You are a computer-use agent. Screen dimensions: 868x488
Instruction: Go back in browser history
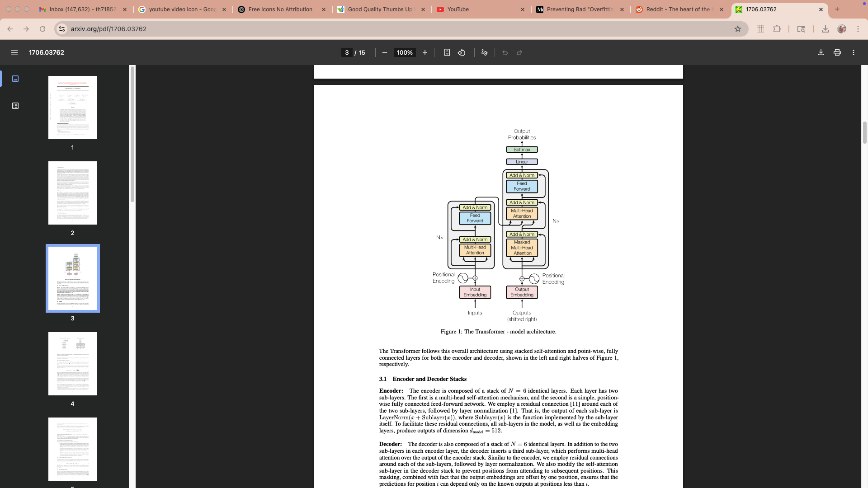[10, 29]
